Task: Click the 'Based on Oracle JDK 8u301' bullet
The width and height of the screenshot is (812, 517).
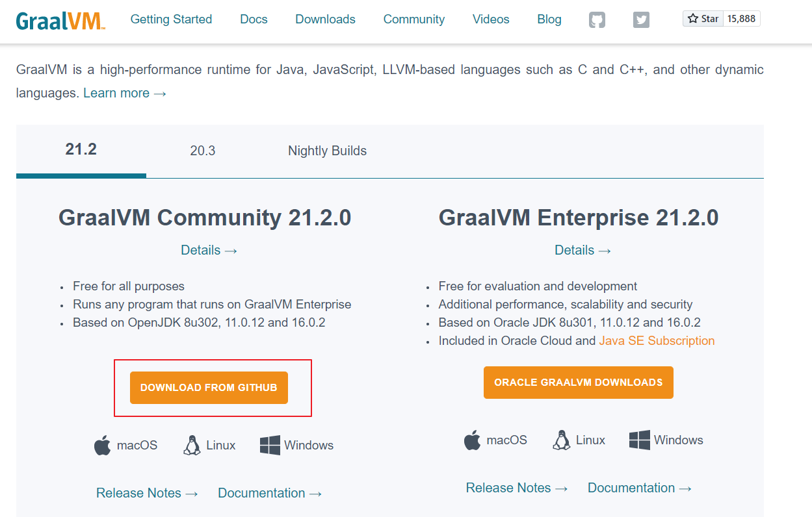Action: click(x=570, y=323)
